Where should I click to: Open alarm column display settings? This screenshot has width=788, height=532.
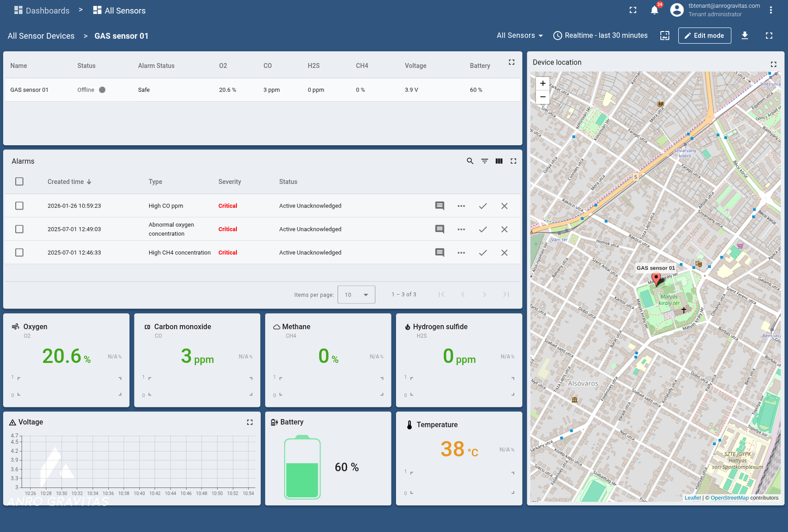click(x=499, y=161)
